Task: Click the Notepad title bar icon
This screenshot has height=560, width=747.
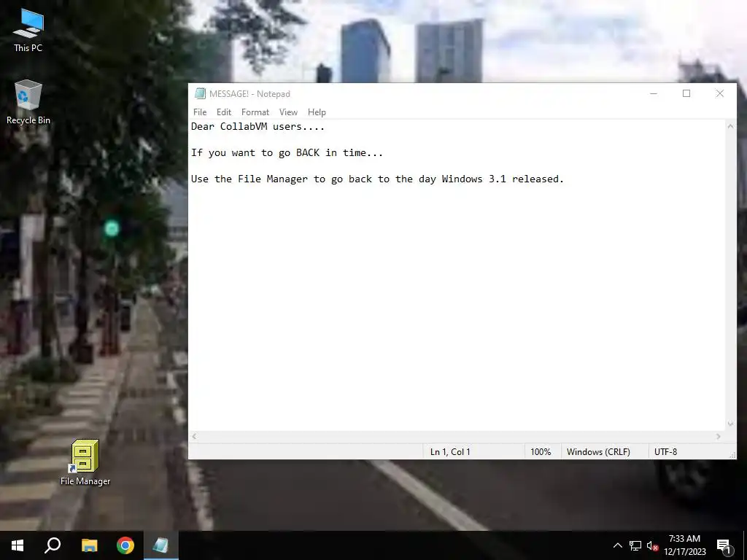Action: click(x=200, y=94)
